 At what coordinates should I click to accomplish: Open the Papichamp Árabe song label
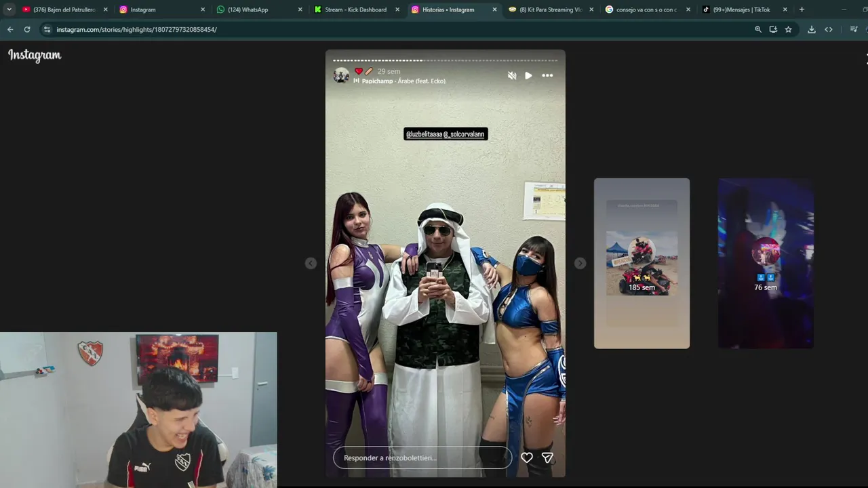403,81
